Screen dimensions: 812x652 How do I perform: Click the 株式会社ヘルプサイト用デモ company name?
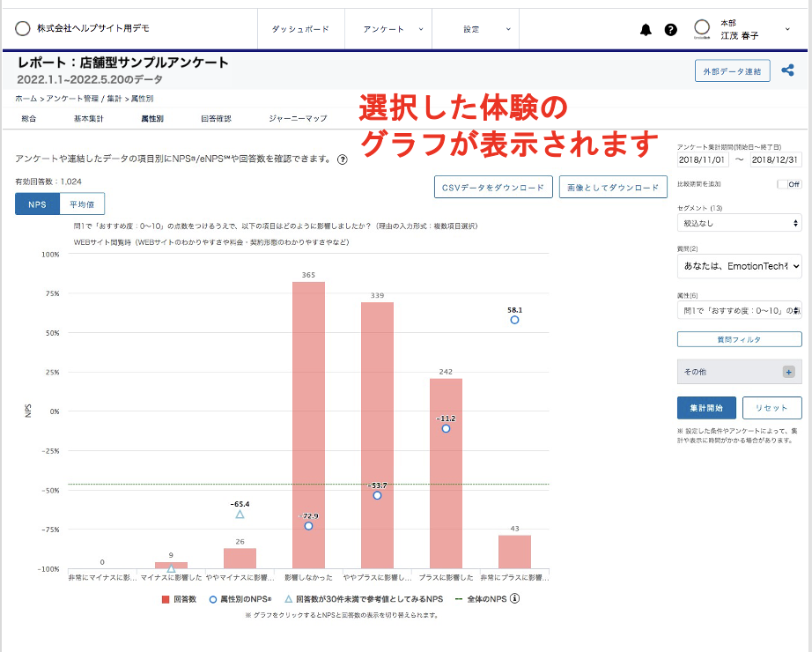93,28
